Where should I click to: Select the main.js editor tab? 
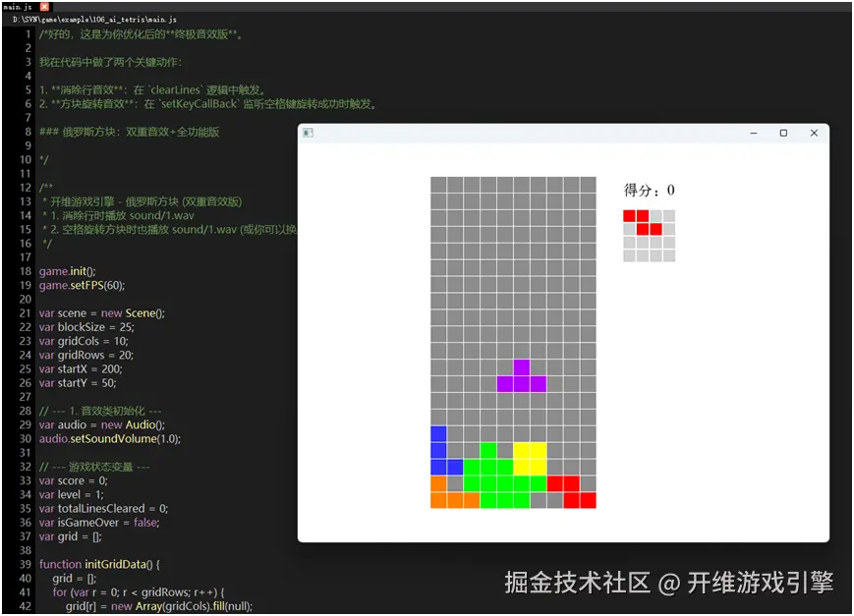(15, 6)
